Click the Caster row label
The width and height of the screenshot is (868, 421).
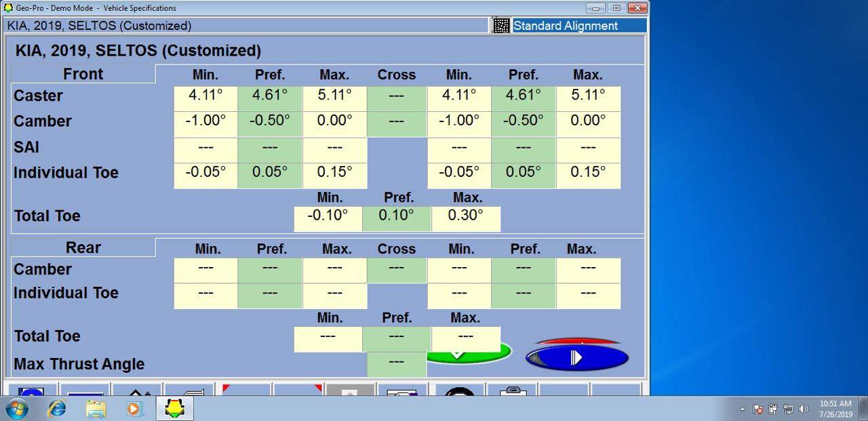38,96
